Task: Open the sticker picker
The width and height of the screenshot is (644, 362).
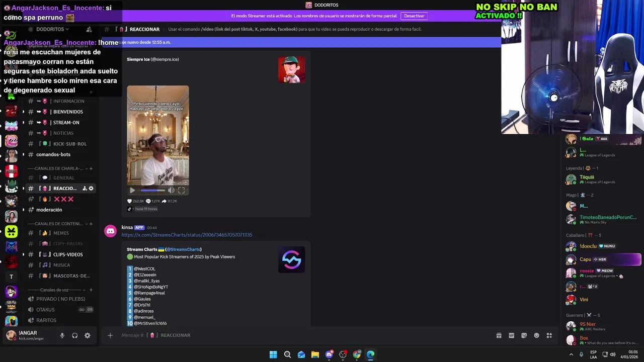Action: [524, 335]
